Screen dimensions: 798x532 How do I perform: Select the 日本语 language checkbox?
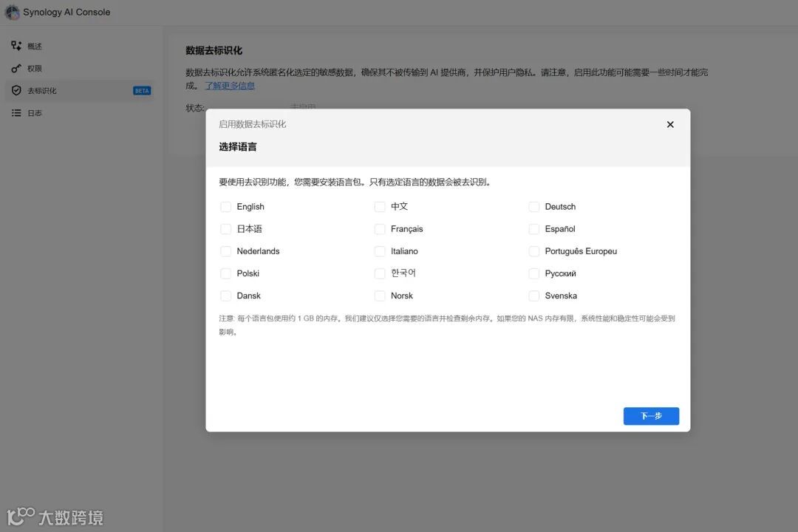tap(225, 229)
